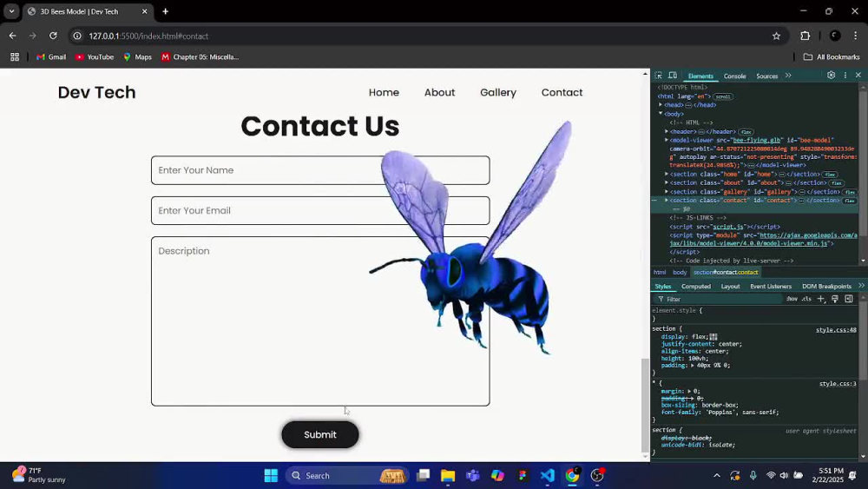This screenshot has width=868, height=489.
Task: Open File Explorer from the taskbar
Action: (448, 475)
